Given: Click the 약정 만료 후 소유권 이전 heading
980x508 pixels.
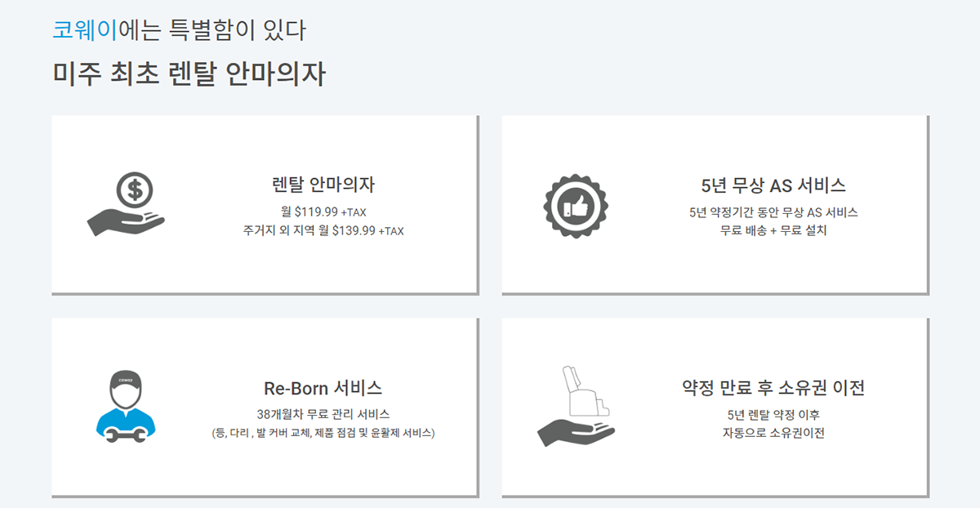Looking at the screenshot, I should (773, 387).
